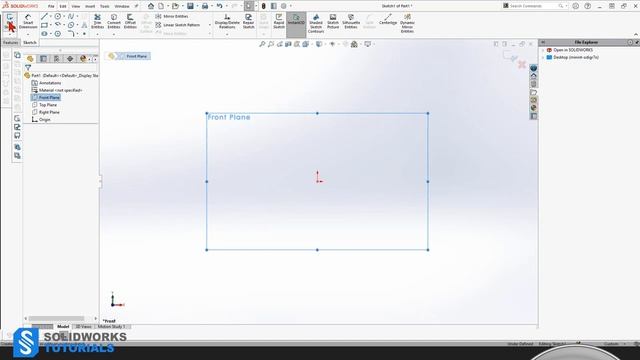Click the Trim Entities tool

(x=97, y=21)
